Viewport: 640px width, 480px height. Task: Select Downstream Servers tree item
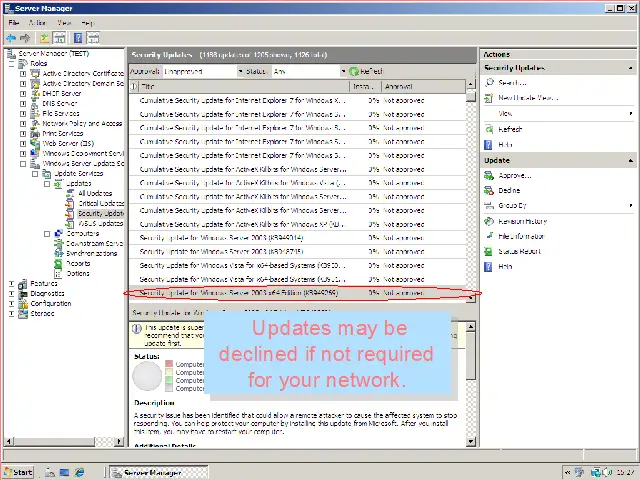pyautogui.click(x=94, y=243)
